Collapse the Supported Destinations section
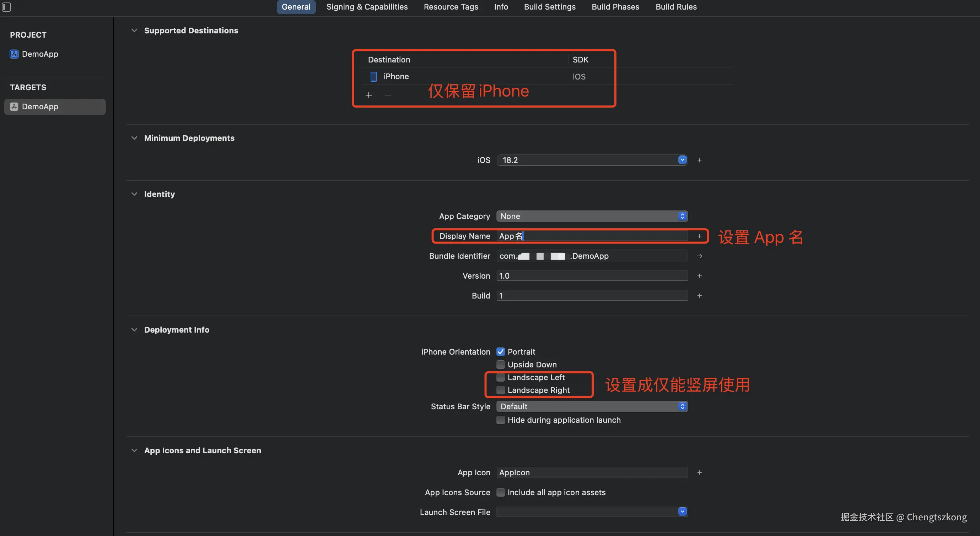 point(134,31)
